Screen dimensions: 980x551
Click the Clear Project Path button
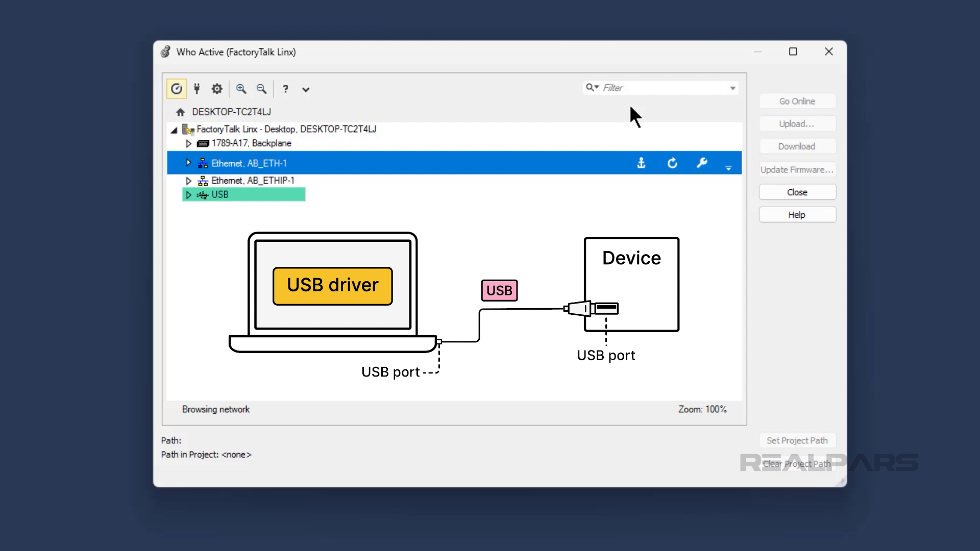pyautogui.click(x=797, y=464)
